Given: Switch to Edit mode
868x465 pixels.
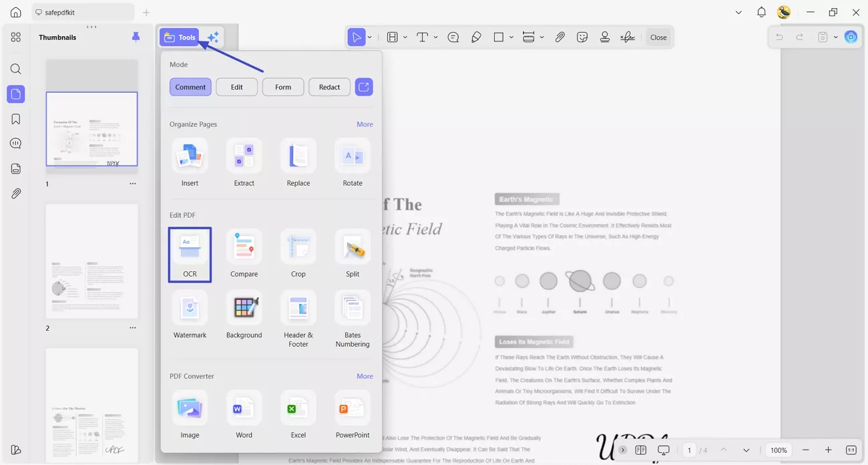Looking at the screenshot, I should click(x=236, y=87).
